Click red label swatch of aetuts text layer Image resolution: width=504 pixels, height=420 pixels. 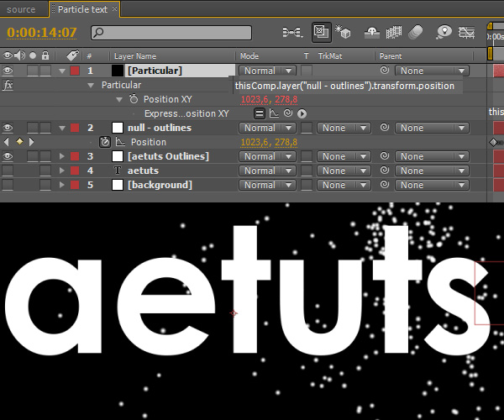75,171
